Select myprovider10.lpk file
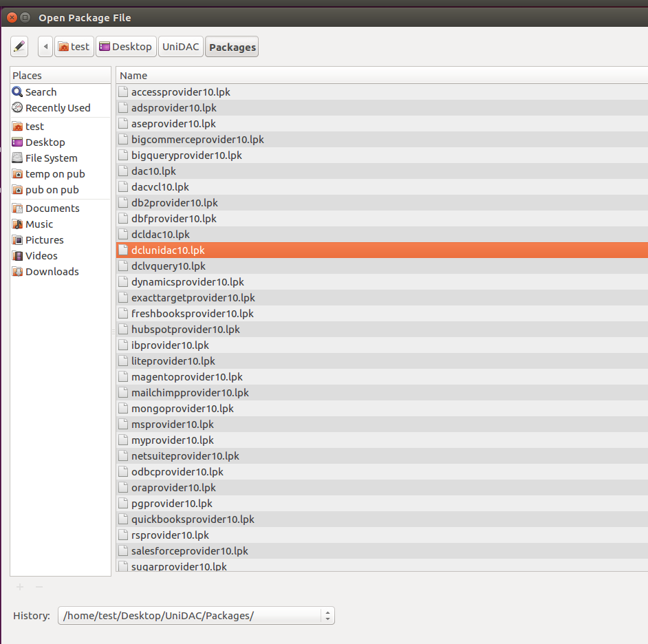The width and height of the screenshot is (648, 644). pos(382,440)
